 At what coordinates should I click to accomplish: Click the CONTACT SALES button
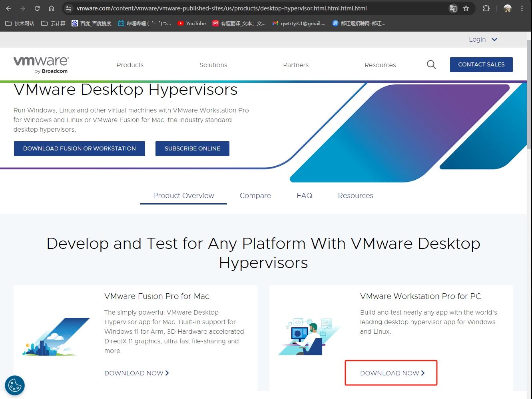pyautogui.click(x=481, y=64)
